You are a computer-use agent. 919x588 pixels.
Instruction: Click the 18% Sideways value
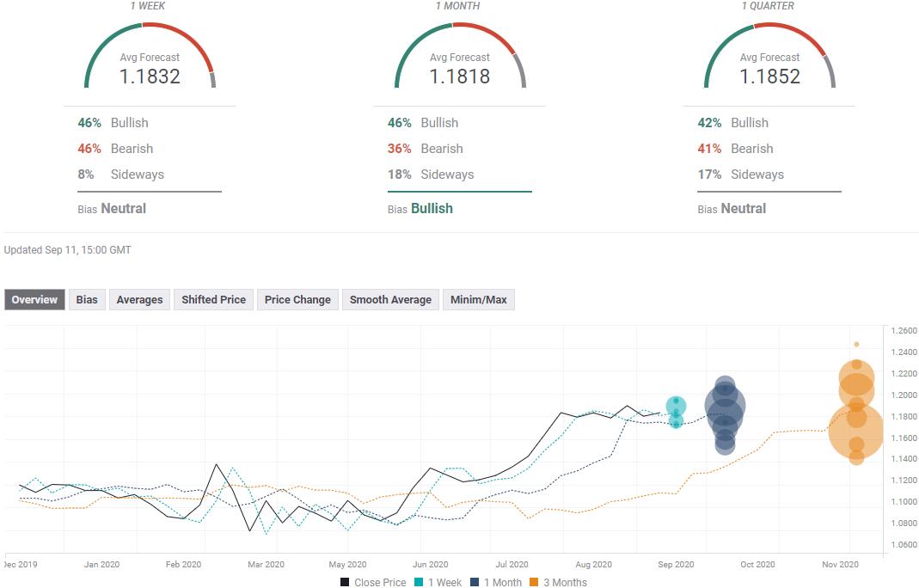pos(399,175)
